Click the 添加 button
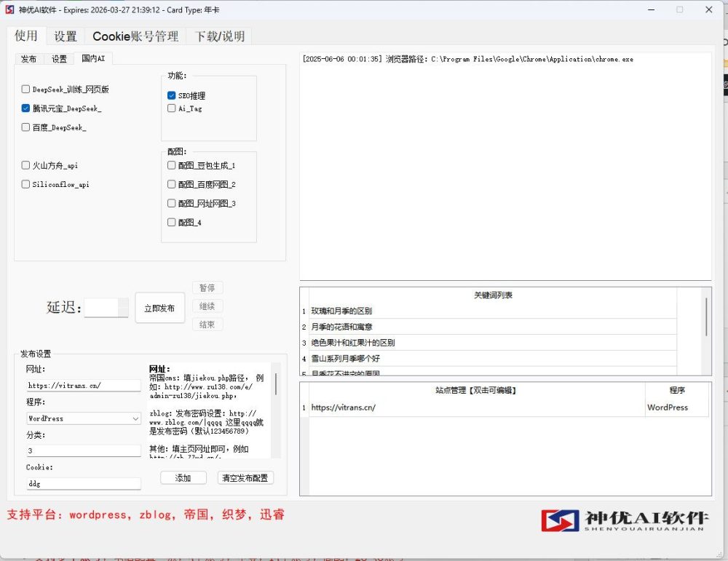This screenshot has width=728, height=561. 183,478
